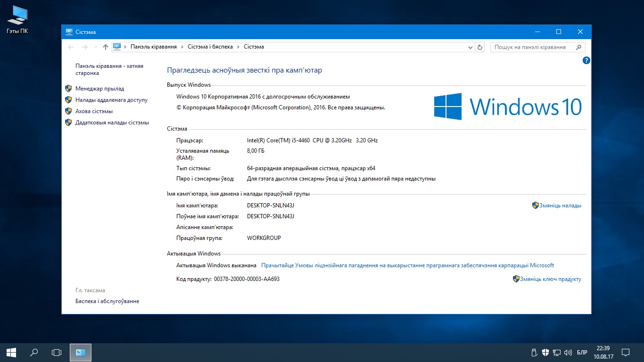Screen dimensions: 644x362
Task: Click 'Змяніць налады' link
Action: (560, 206)
